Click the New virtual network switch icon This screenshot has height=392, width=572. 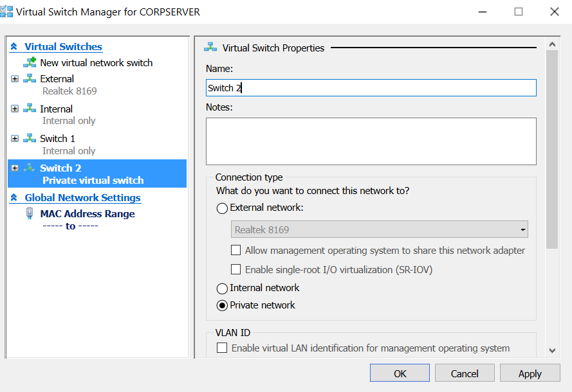[30, 62]
